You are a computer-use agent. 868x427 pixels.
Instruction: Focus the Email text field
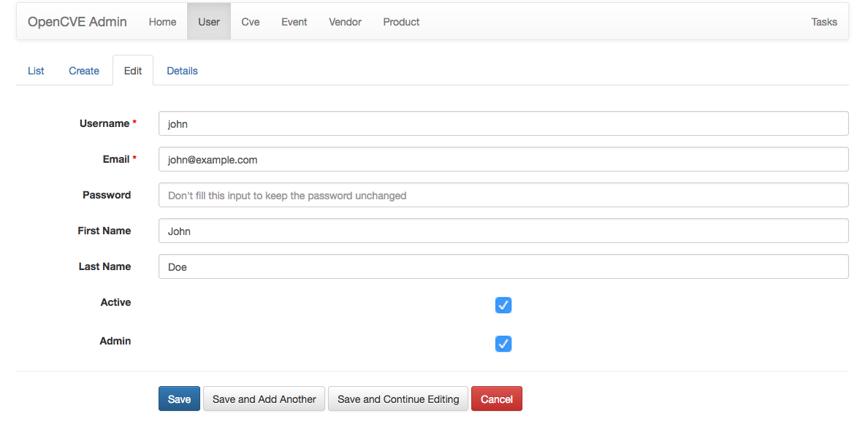point(503,159)
